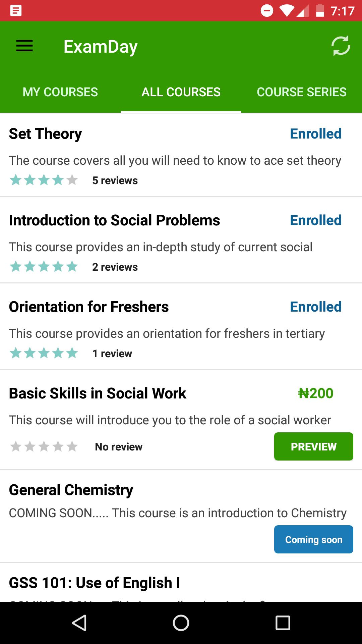This screenshot has width=362, height=644.
Task: Tap the Coming soon button for Chemistry
Action: (x=314, y=539)
